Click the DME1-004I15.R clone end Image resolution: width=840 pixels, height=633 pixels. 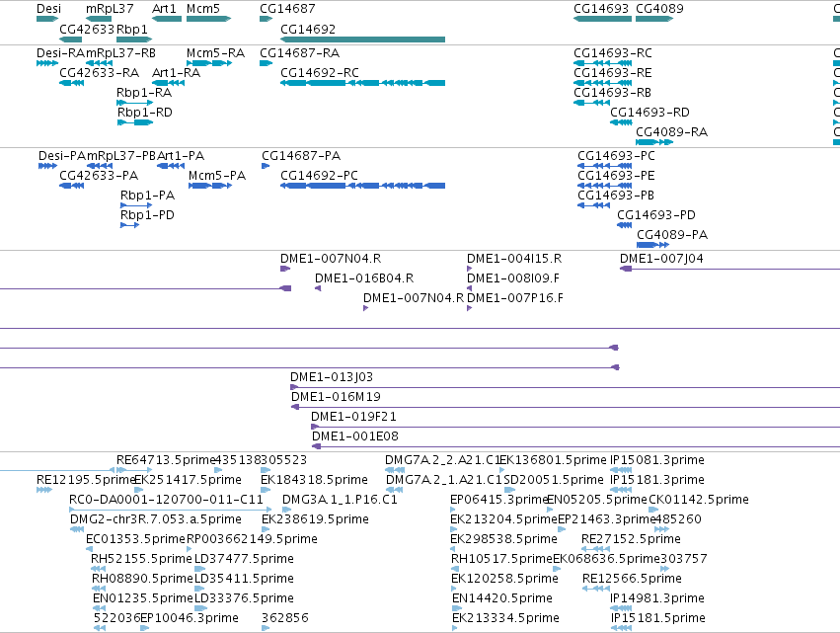(x=469, y=269)
